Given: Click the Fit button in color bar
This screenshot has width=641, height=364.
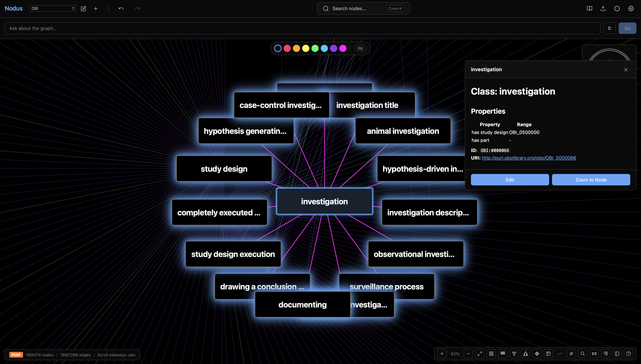Looking at the screenshot, I should pyautogui.click(x=360, y=49).
